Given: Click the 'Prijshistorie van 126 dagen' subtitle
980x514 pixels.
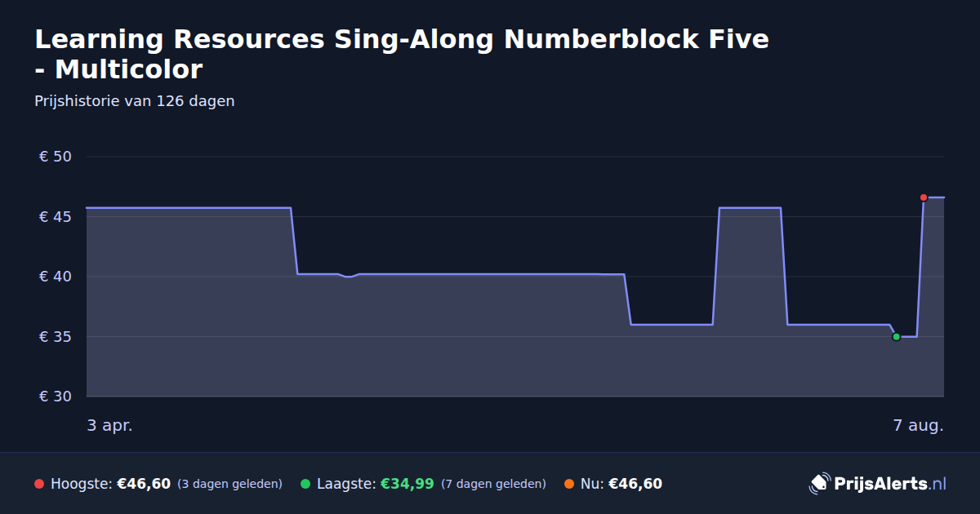Looking at the screenshot, I should point(135,101).
